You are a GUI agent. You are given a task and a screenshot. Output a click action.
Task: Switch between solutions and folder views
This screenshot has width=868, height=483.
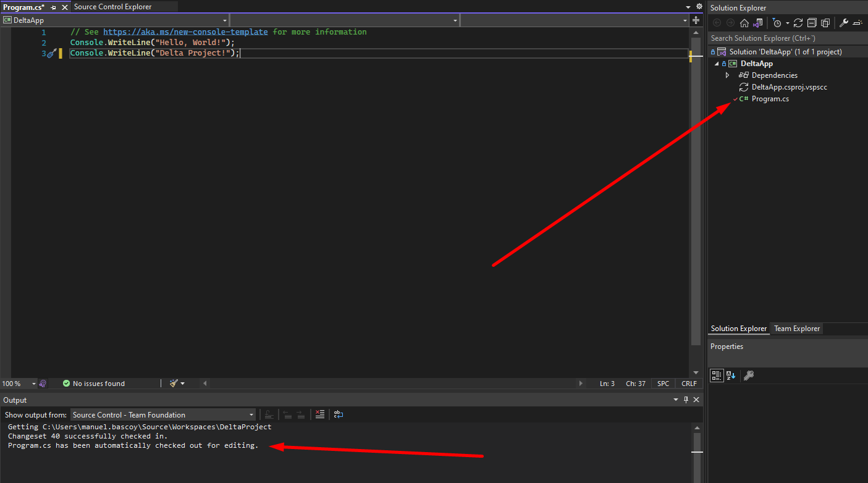[757, 23]
